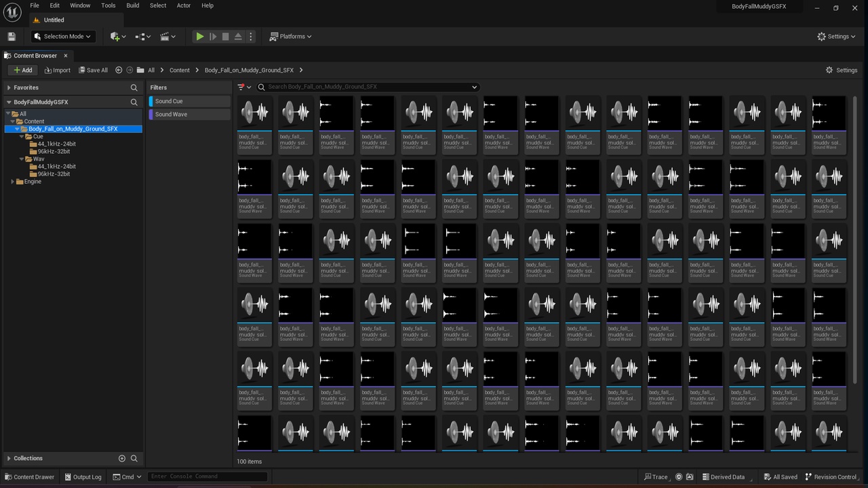The height and width of the screenshot is (488, 868).
Task: Save the current level with disk icon
Action: [12, 37]
